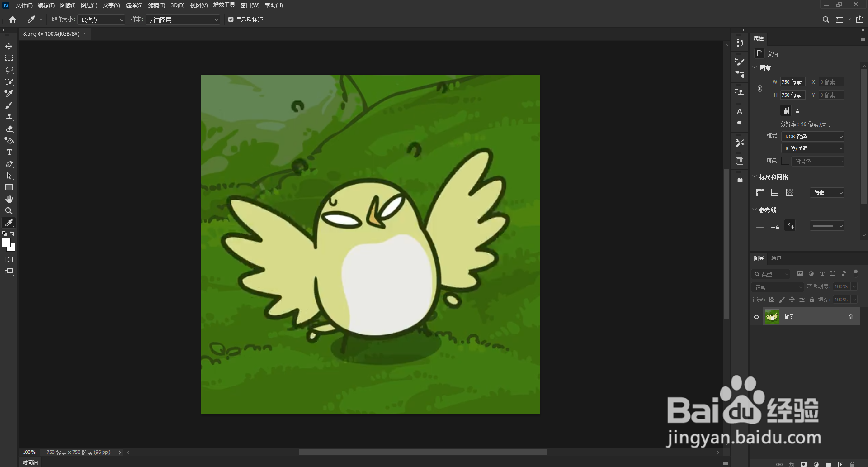Open the Character panel icon
The image size is (868, 467).
coord(740,111)
